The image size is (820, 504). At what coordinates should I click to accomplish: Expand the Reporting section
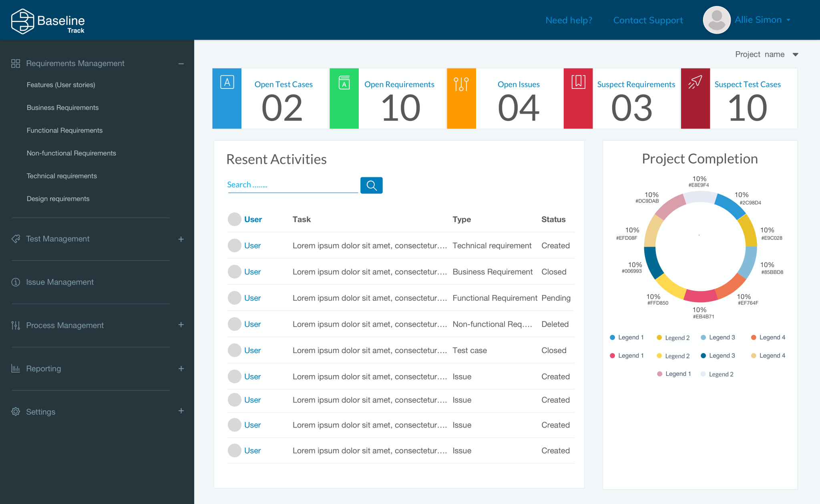coord(181,369)
